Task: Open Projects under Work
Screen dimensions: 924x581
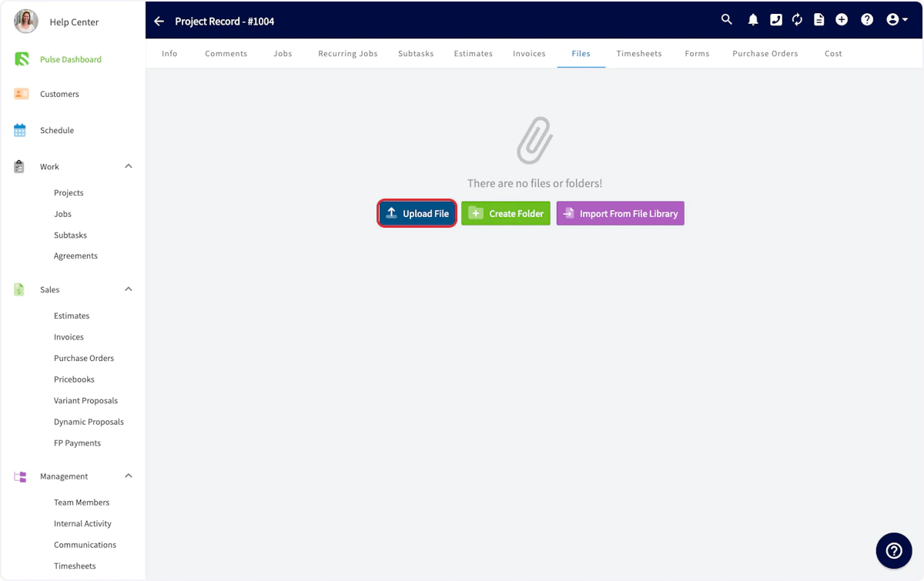Action: pos(69,192)
